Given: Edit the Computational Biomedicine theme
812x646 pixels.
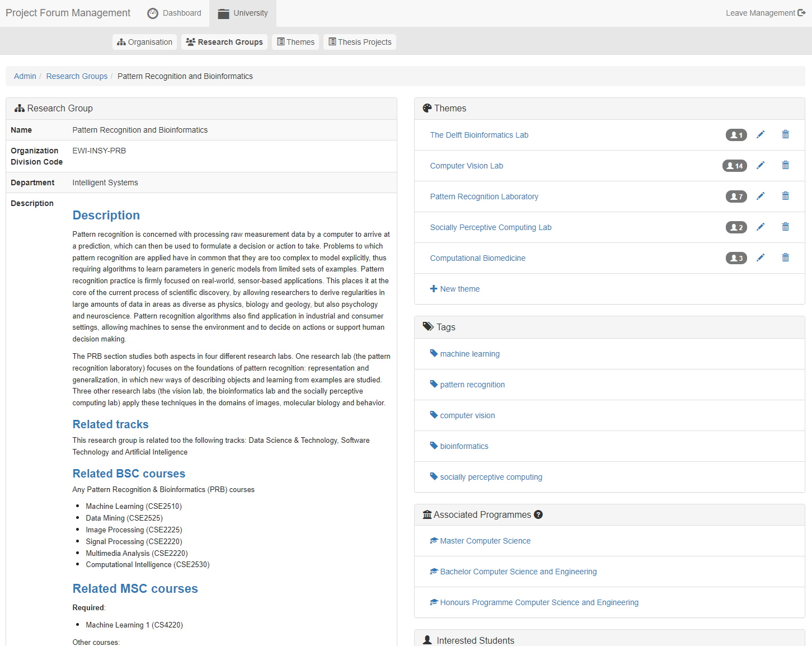Looking at the screenshot, I should pos(760,258).
